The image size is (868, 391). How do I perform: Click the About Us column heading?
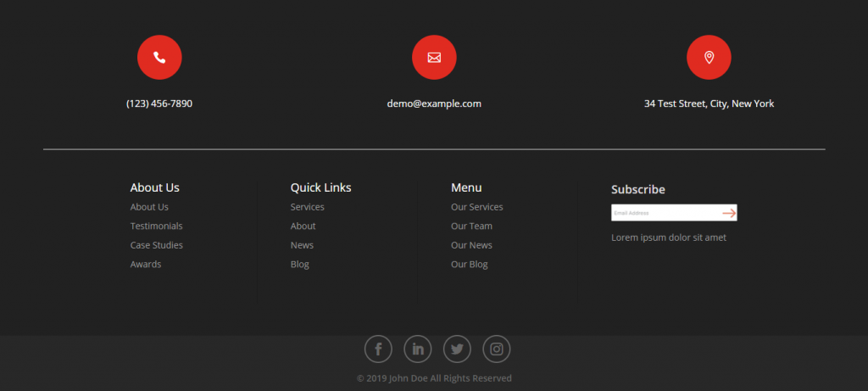pos(155,187)
